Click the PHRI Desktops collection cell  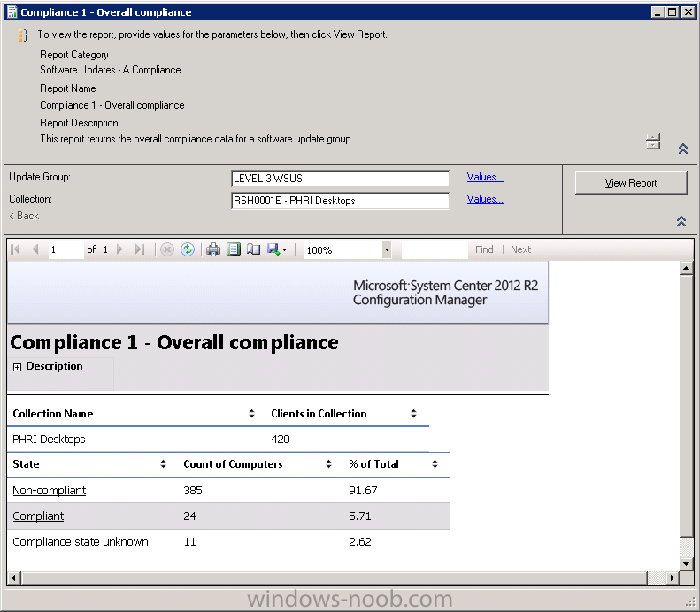point(49,440)
